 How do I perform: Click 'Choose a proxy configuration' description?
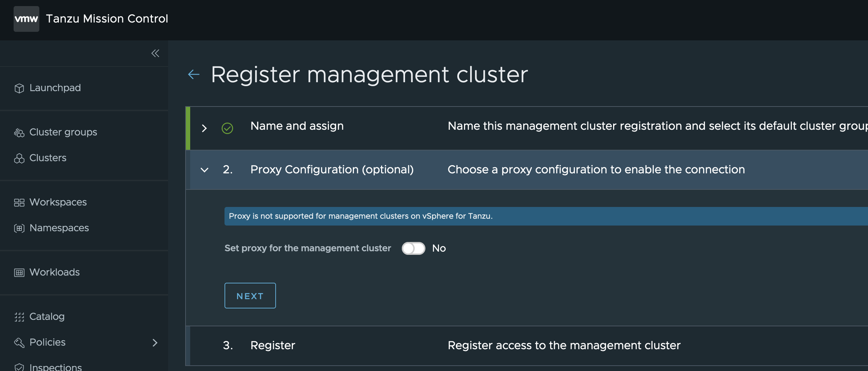pos(596,169)
